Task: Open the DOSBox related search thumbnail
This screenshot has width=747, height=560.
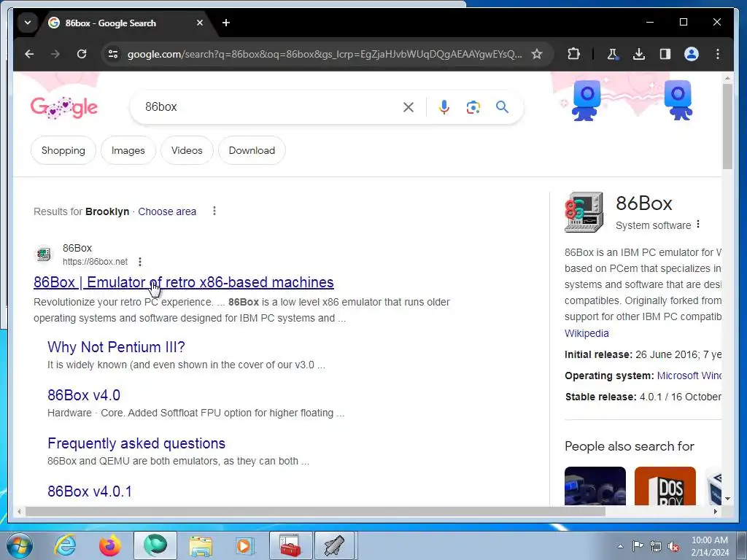Action: tap(665, 486)
